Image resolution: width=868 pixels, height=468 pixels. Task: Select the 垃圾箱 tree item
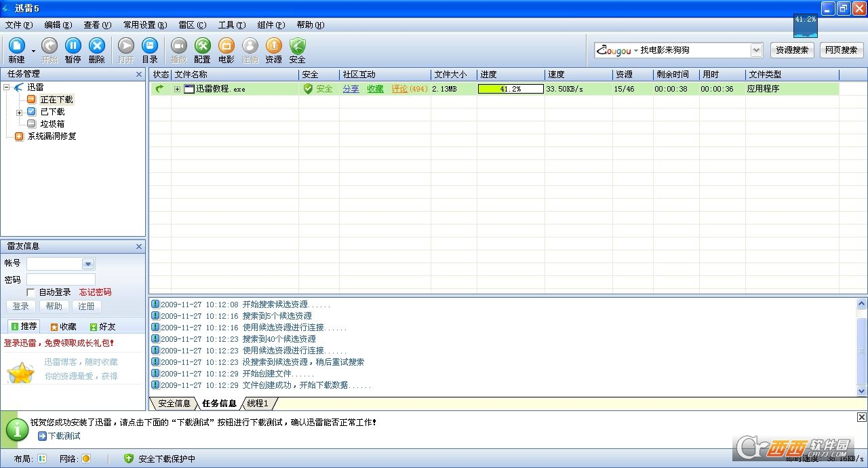tap(52, 124)
